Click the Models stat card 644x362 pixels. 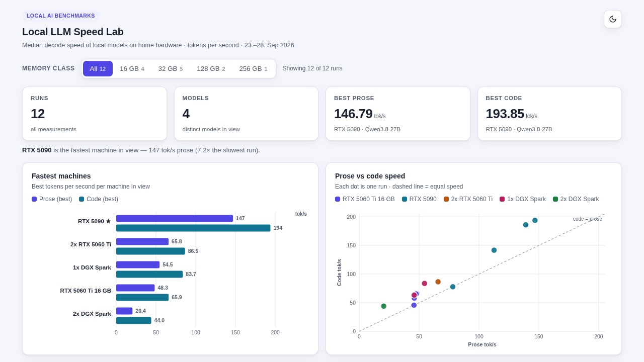(246, 114)
